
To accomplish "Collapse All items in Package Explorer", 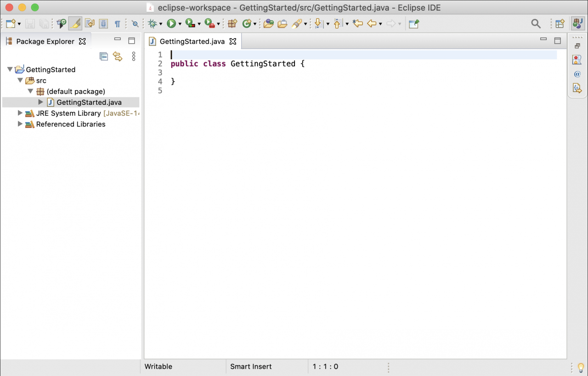I will tap(104, 56).
